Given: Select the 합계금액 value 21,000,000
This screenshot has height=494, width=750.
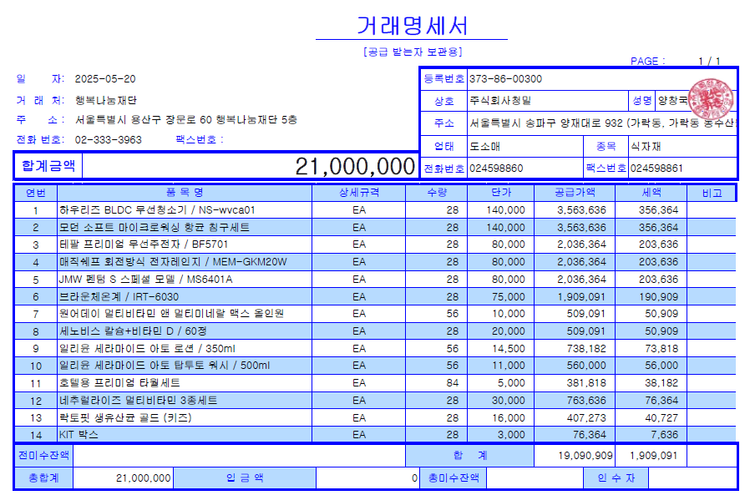Looking at the screenshot, I should (x=355, y=166).
